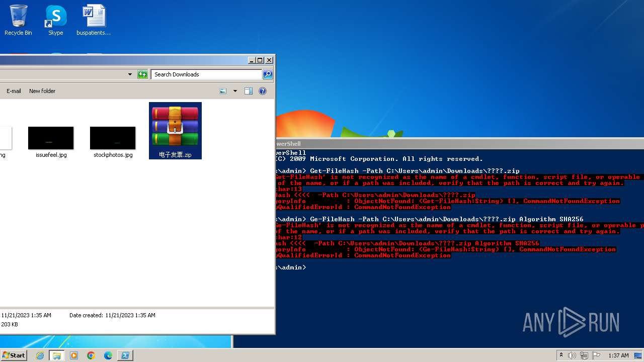
Task: Click the first Get-FileHash command text
Action: (x=415, y=171)
